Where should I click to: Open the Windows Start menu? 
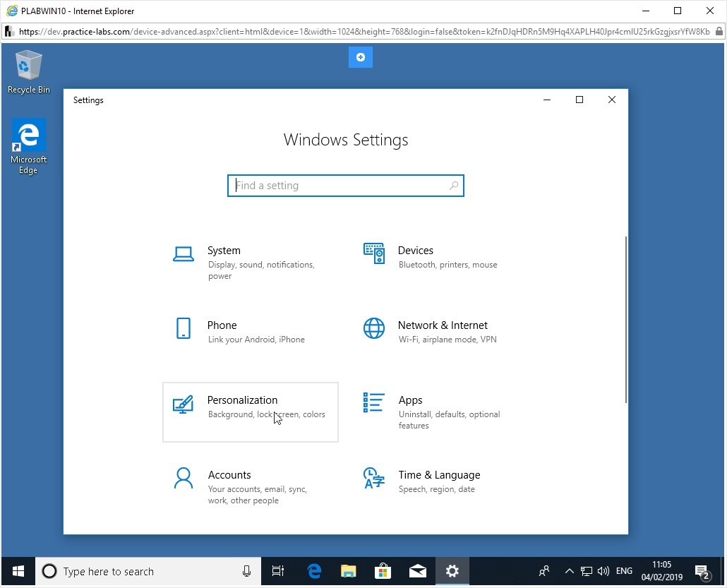18,571
